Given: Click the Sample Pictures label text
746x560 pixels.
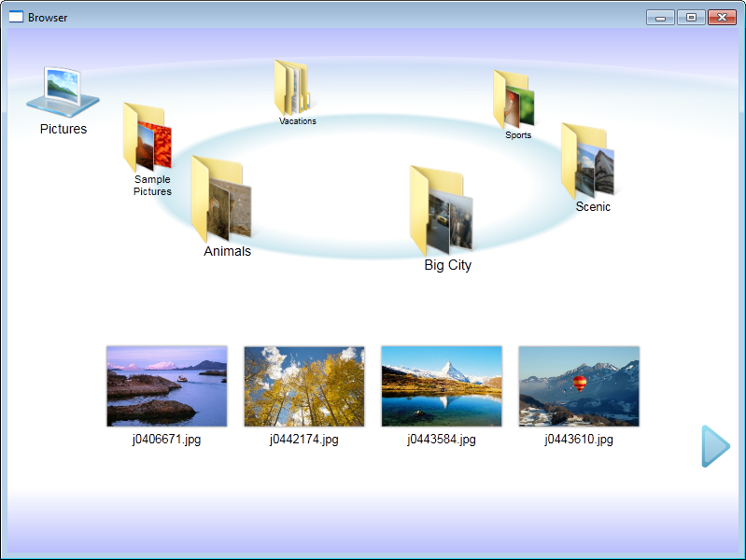Looking at the screenshot, I should coord(152,185).
